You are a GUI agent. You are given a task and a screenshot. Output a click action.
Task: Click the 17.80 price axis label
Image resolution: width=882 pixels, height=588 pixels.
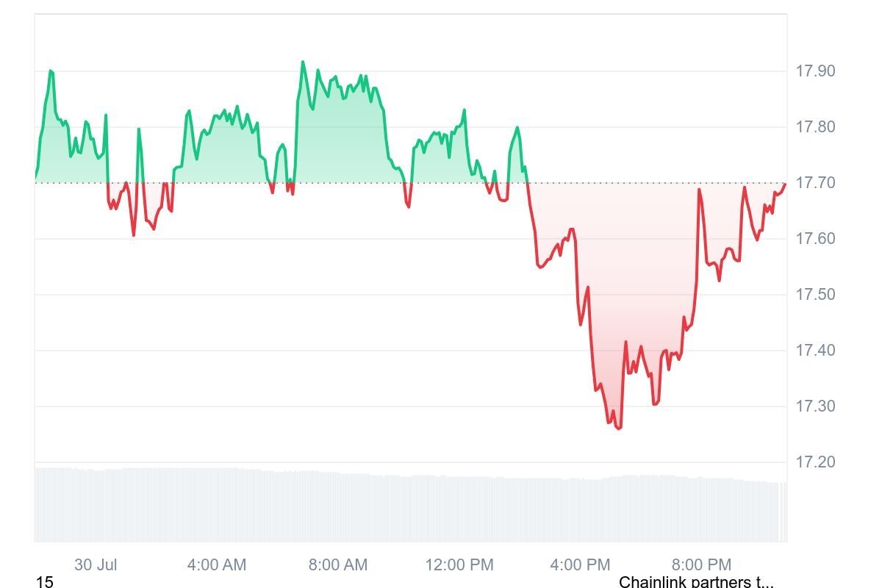point(815,127)
